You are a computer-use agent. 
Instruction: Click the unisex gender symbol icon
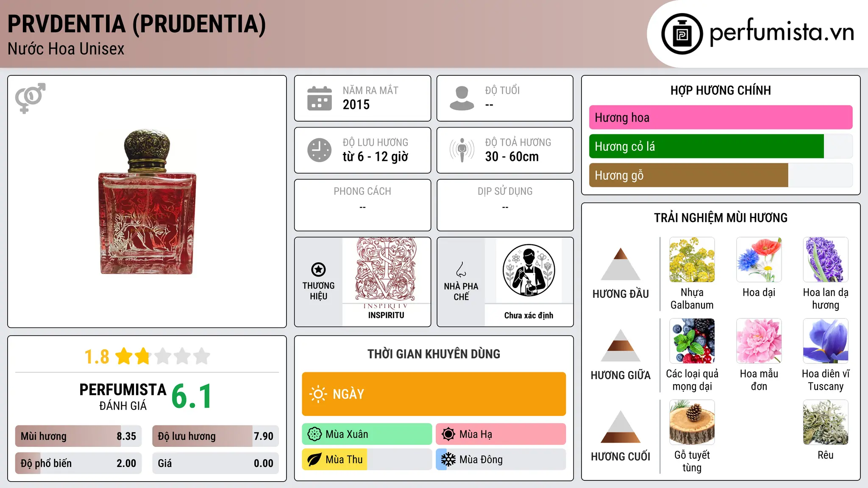click(30, 98)
